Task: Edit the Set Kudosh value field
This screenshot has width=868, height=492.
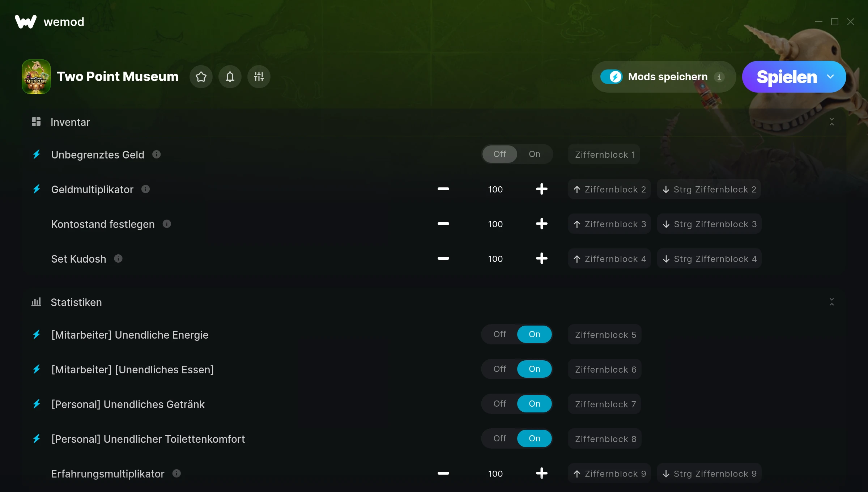Action: tap(495, 259)
